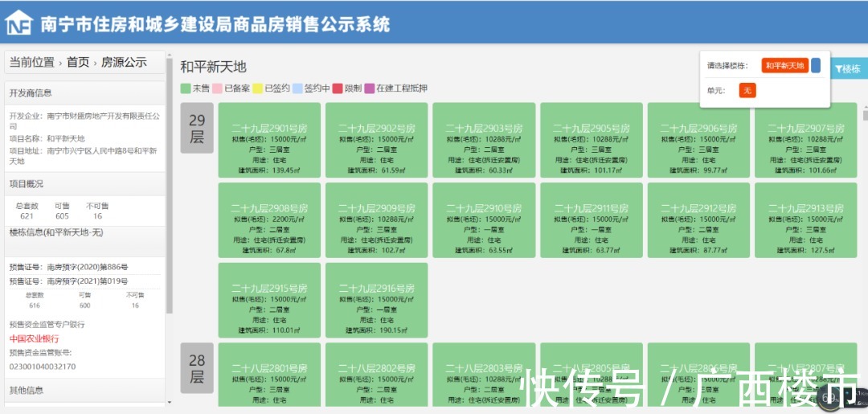868x414 pixels.
Task: Click the sidebar scrollbar down arrow
Action: (x=170, y=403)
